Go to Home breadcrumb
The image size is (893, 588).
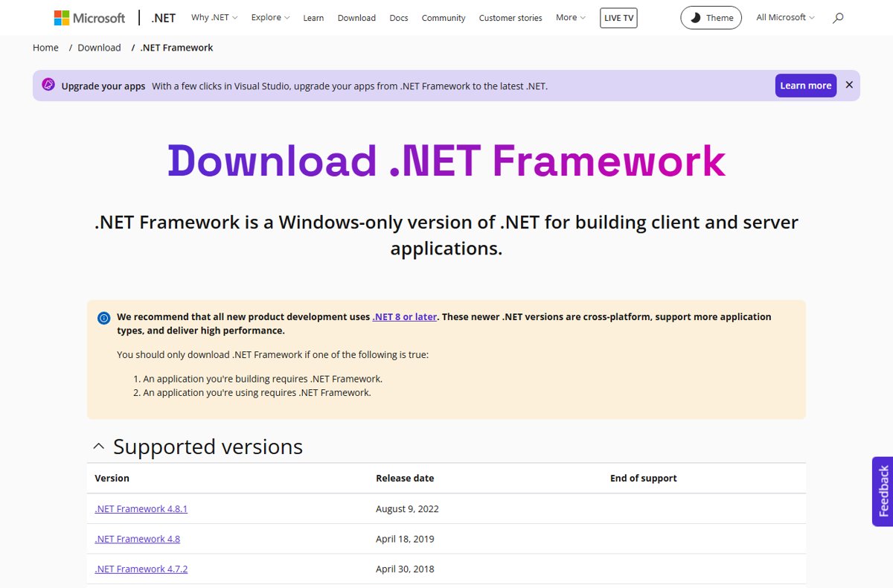tap(45, 48)
